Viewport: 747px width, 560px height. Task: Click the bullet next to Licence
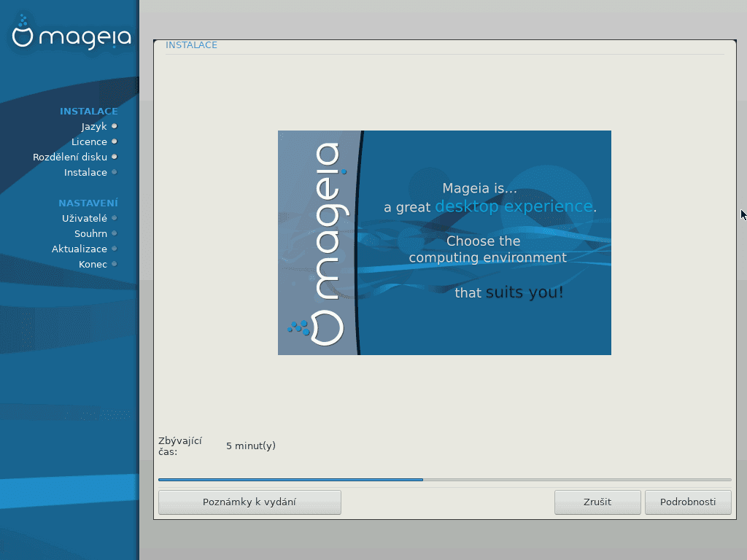pyautogui.click(x=115, y=141)
